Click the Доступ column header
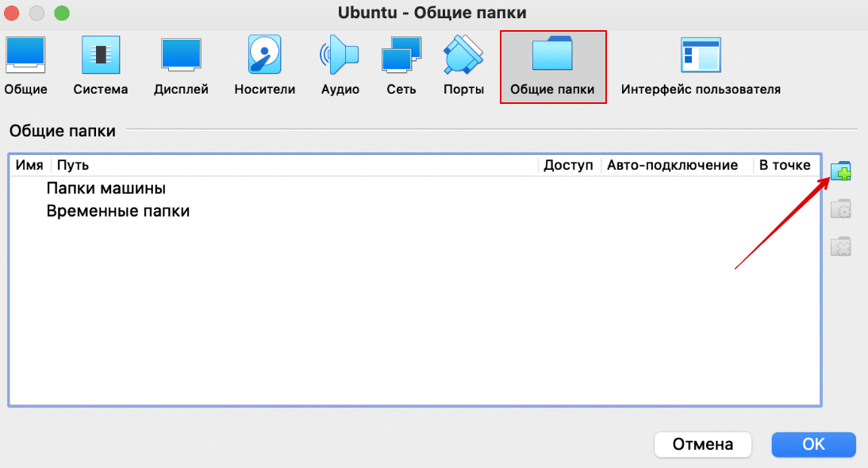The image size is (868, 468). pos(568,165)
